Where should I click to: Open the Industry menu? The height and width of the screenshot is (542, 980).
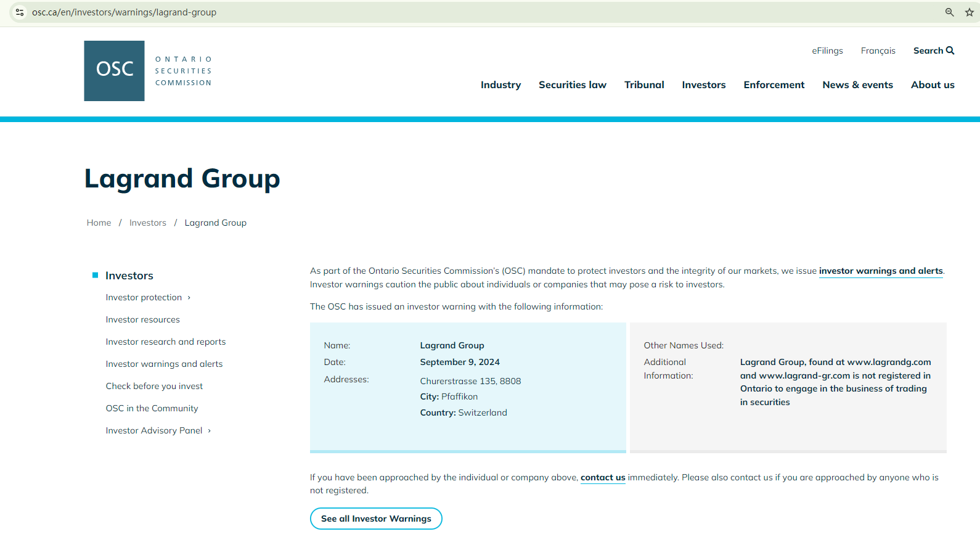[500, 85]
